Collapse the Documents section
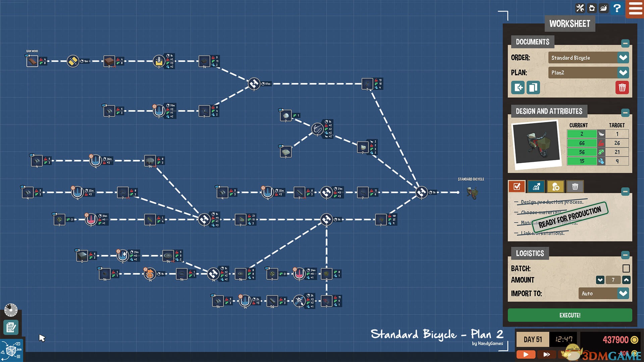 625,43
